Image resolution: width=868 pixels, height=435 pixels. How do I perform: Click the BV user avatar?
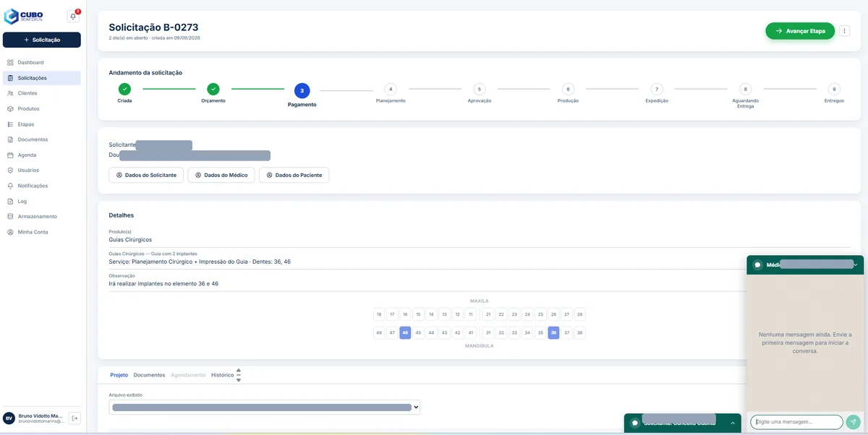(9, 418)
